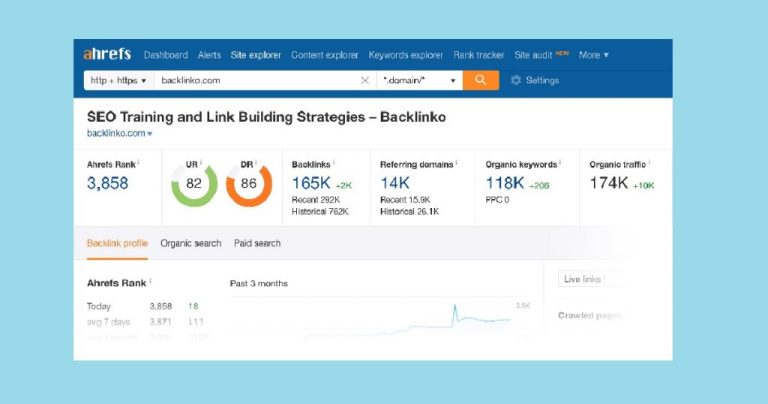Click the Settings link
The image size is (768, 404).
pos(542,80)
